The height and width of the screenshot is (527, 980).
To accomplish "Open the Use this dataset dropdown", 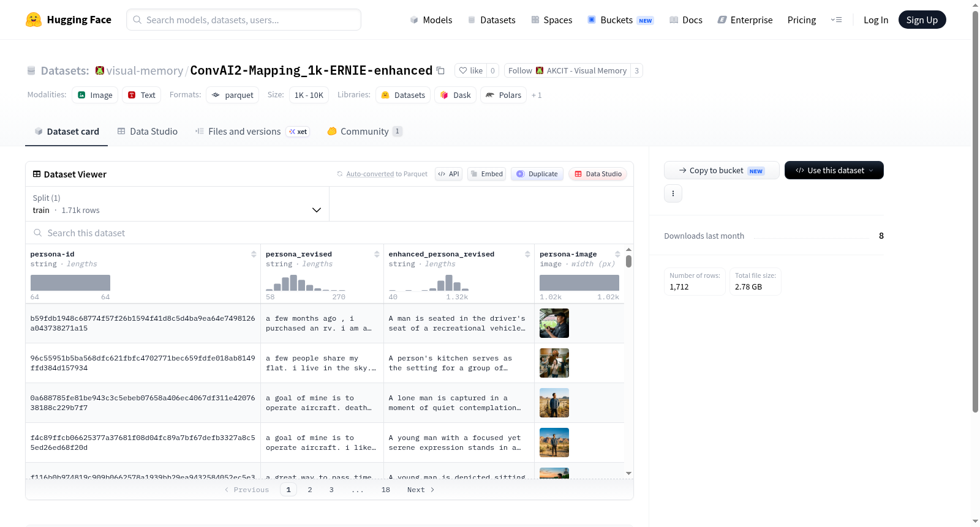I will click(834, 170).
